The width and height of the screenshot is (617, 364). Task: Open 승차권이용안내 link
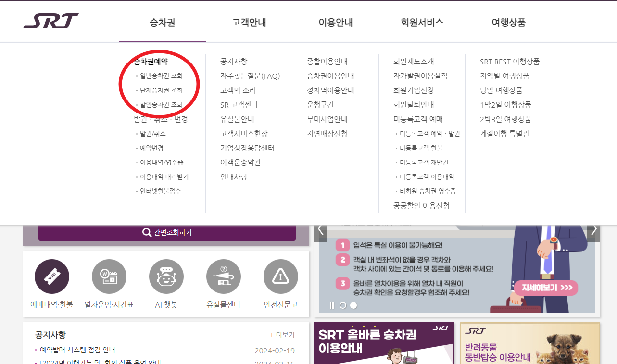330,76
